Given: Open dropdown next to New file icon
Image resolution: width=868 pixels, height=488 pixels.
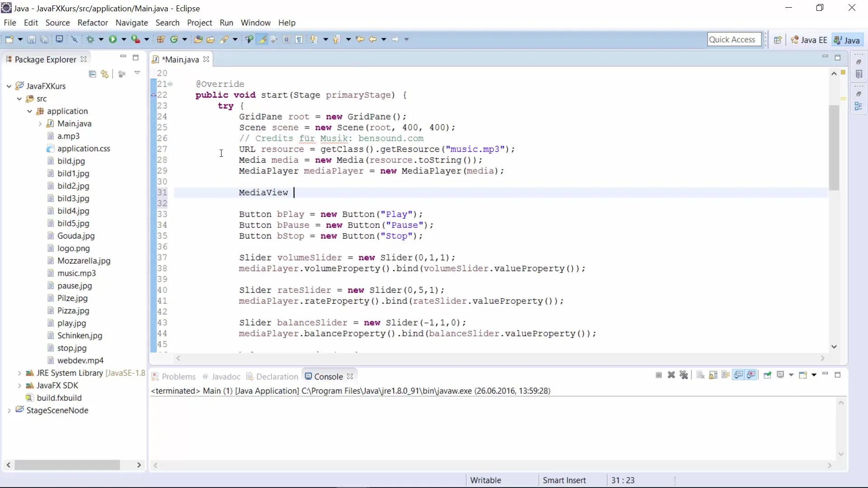Looking at the screenshot, I should (x=20, y=39).
